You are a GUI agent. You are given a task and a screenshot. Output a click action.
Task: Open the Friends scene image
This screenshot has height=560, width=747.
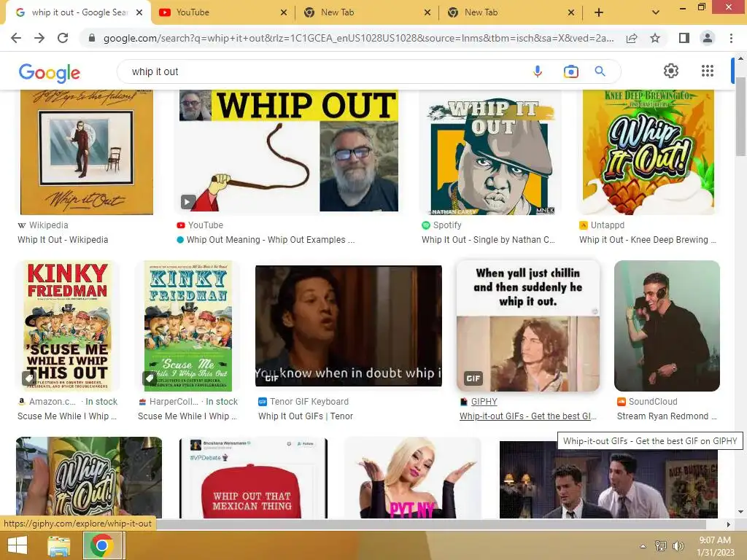pyautogui.click(x=608, y=480)
